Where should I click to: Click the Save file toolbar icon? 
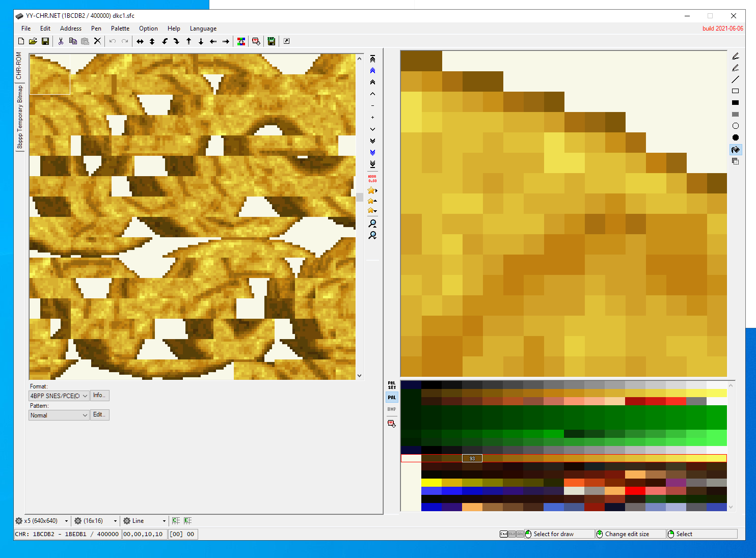coord(45,41)
